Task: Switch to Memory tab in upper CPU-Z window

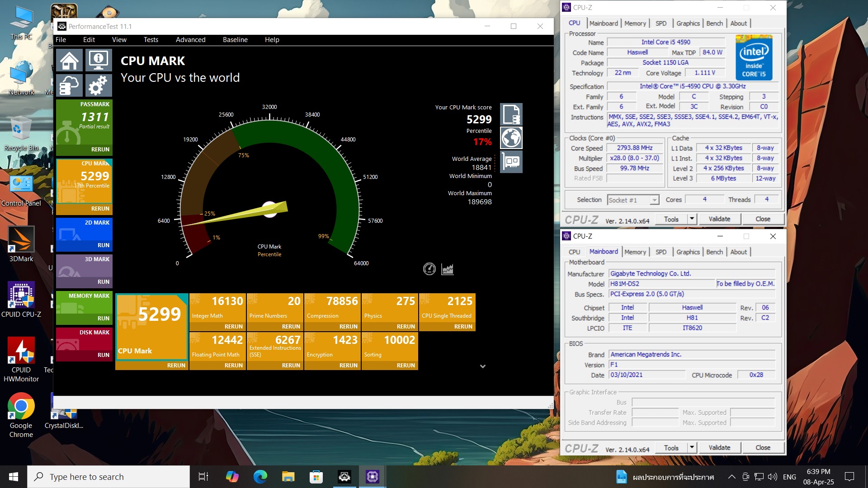Action: point(635,23)
